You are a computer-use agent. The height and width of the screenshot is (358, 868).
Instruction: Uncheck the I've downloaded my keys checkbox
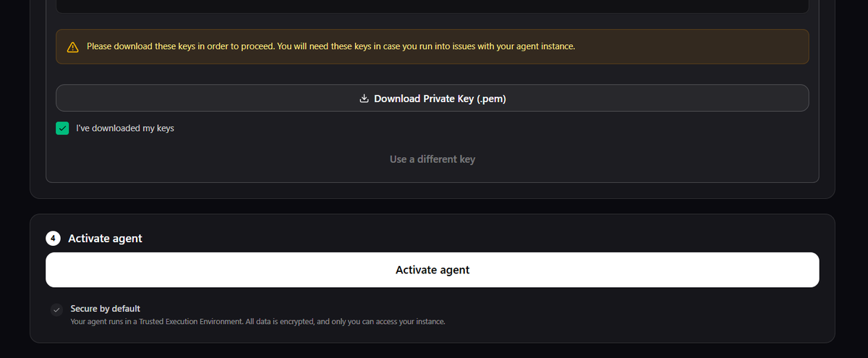click(62, 128)
